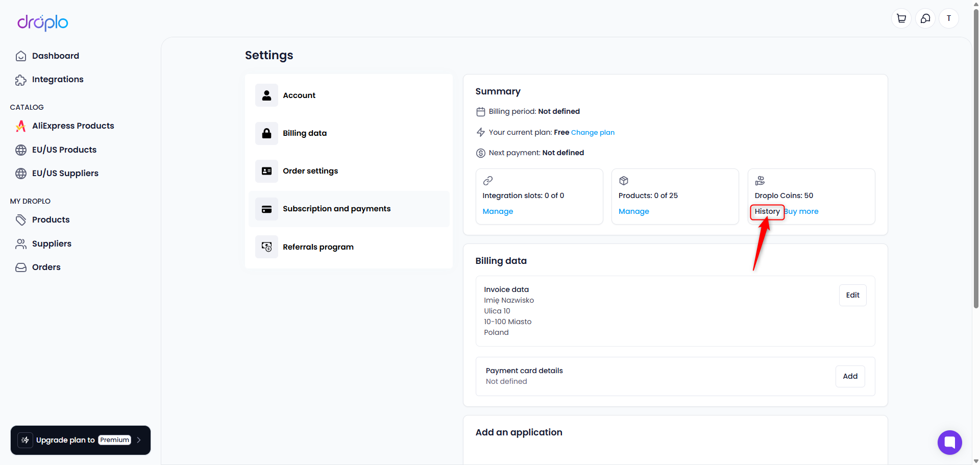Click 'Add an application' heading
This screenshot has width=980, height=465.
519,433
